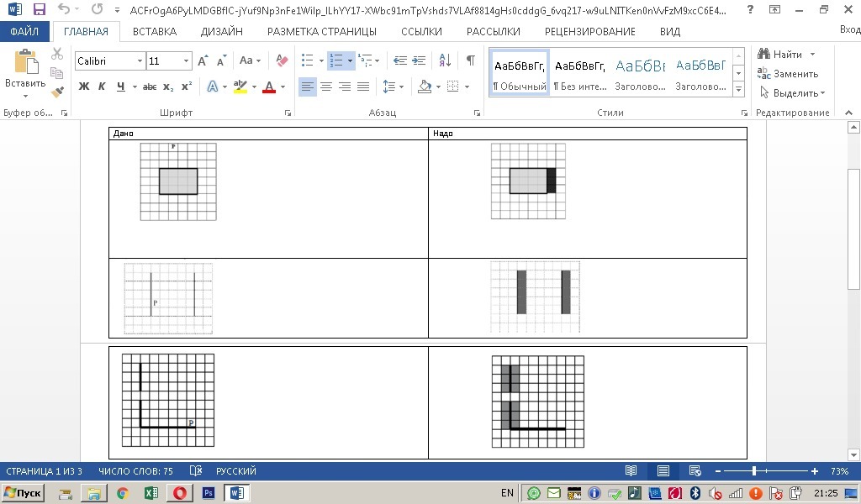Switch to the ВСТАВКА tab
This screenshot has width=861, height=504.
point(155,32)
